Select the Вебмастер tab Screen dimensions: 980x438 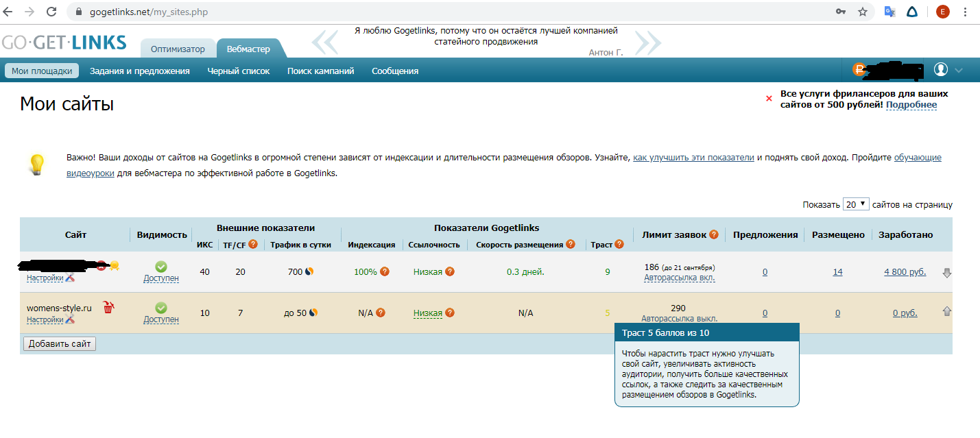click(x=248, y=49)
